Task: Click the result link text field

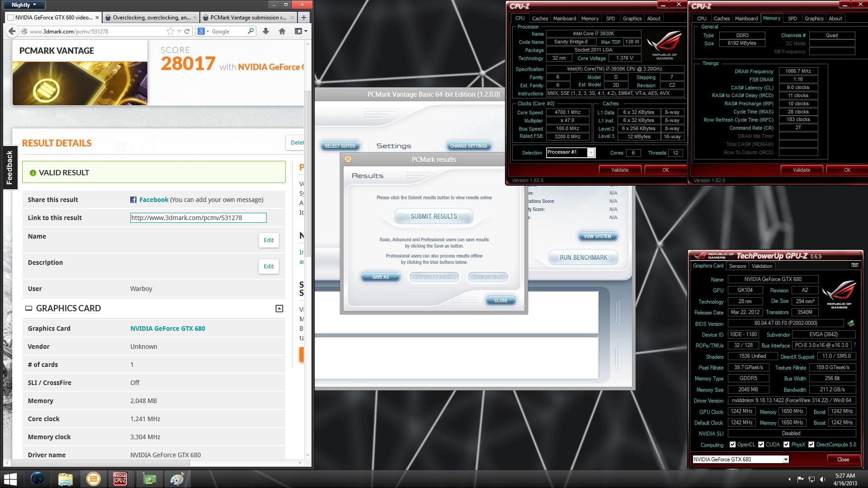Action: 198,218
